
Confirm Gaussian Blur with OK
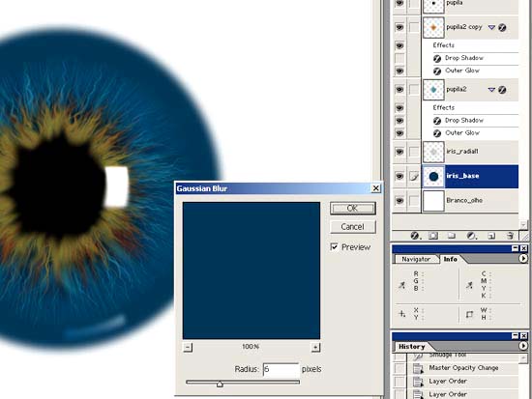[353, 208]
